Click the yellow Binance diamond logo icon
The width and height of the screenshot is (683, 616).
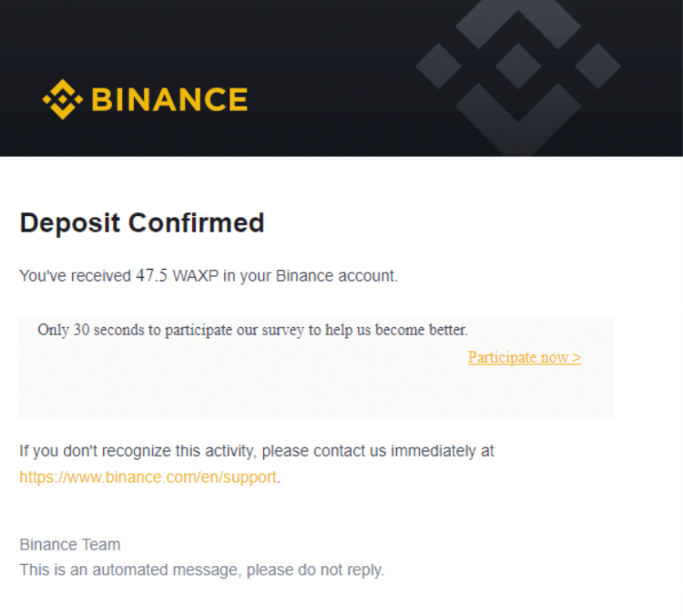[63, 99]
